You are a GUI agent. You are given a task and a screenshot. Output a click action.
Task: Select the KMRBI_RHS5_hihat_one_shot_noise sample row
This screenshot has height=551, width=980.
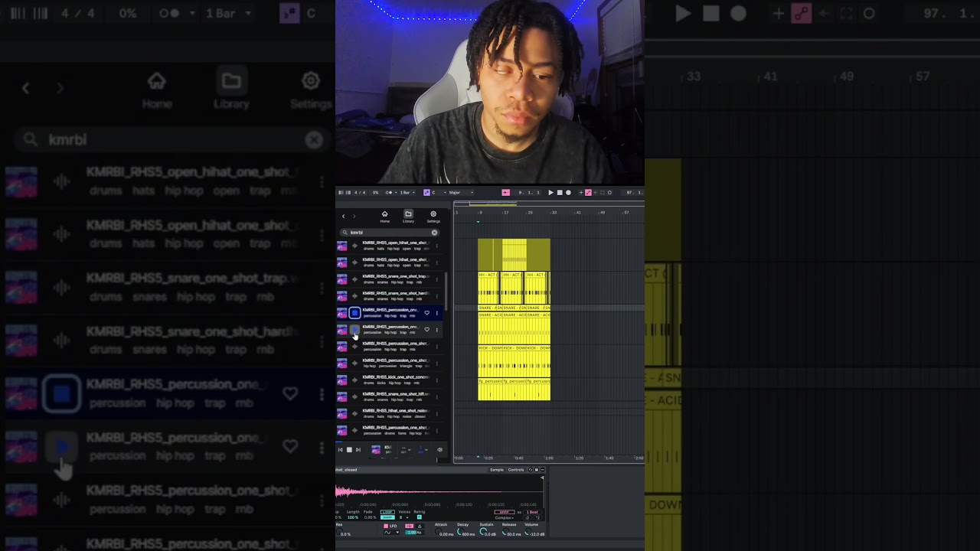[390, 414]
